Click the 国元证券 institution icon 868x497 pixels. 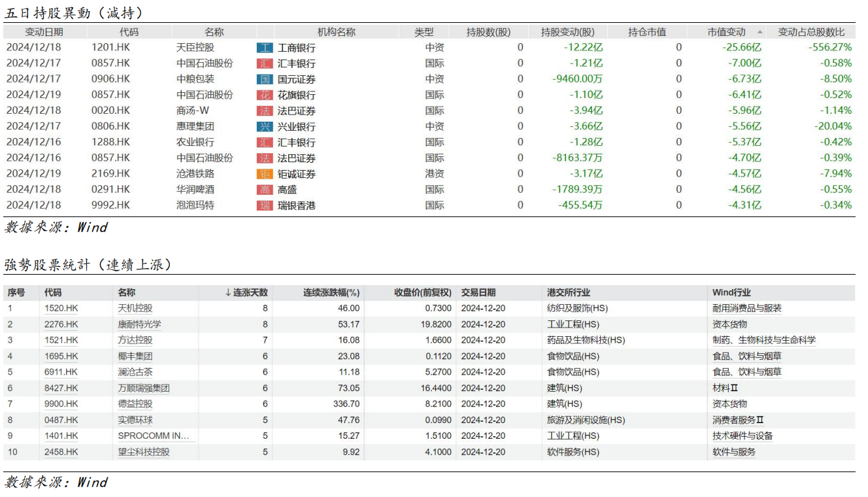(264, 79)
